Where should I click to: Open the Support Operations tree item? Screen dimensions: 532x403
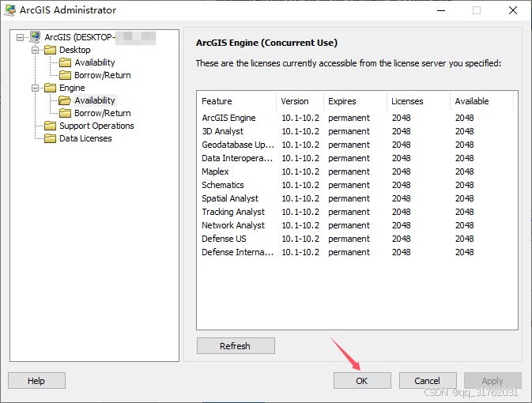click(96, 126)
